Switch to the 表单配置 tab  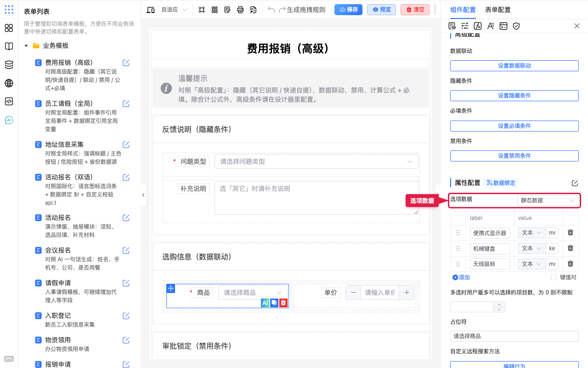point(498,10)
